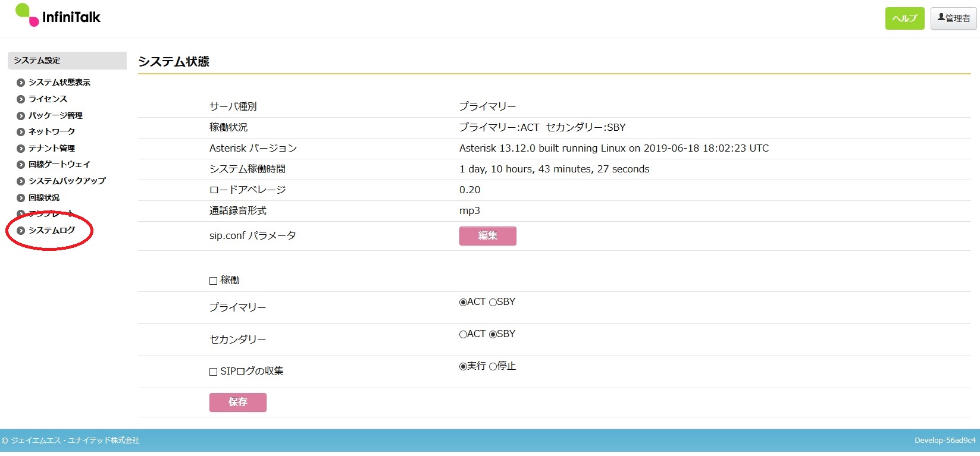Select SBY for プライマリー
The width and height of the screenshot is (980, 456).
click(493, 302)
